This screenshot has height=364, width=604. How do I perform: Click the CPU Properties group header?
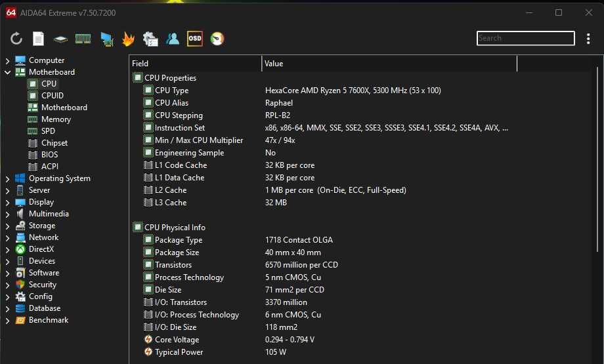[170, 78]
